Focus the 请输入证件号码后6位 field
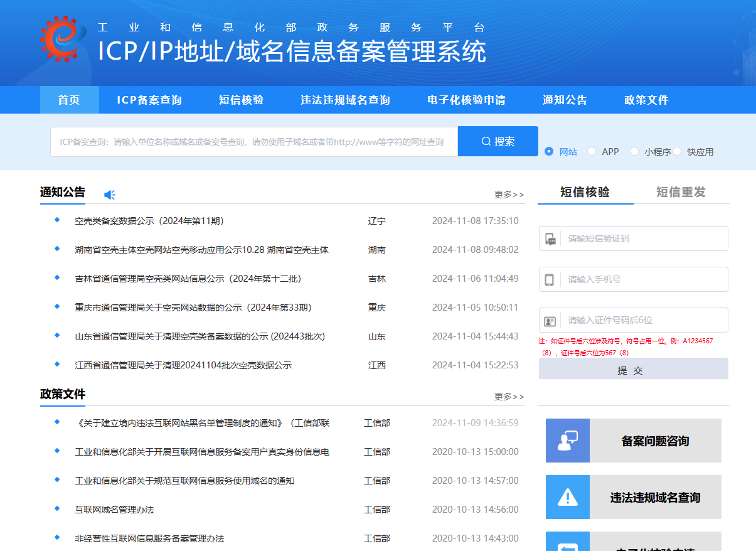The height and width of the screenshot is (551, 756). click(x=634, y=320)
